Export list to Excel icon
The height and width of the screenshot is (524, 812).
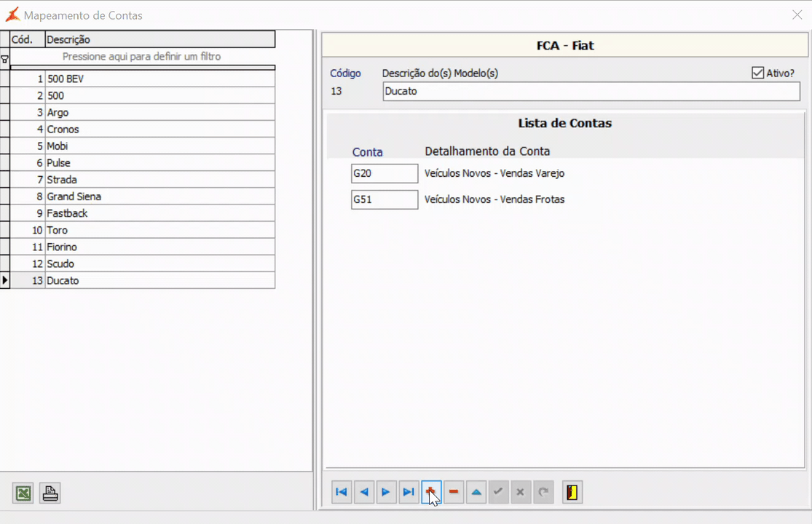pyautogui.click(x=23, y=493)
